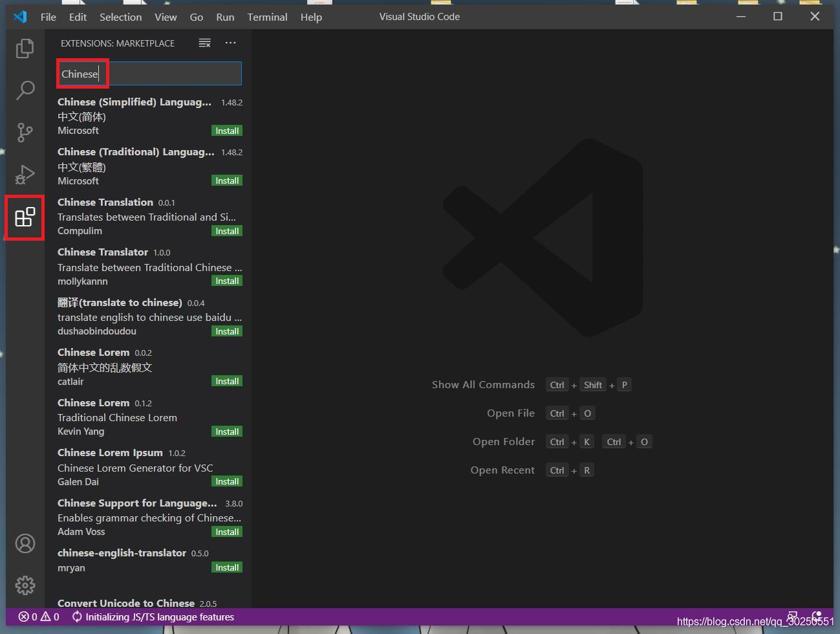840x634 pixels.
Task: Open the Edit menu
Action: coord(78,17)
